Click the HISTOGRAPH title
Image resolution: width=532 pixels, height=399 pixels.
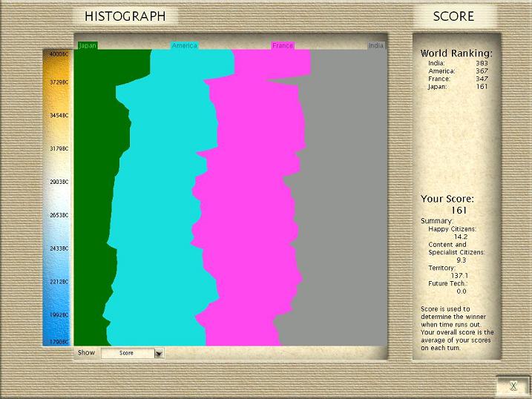click(x=125, y=16)
